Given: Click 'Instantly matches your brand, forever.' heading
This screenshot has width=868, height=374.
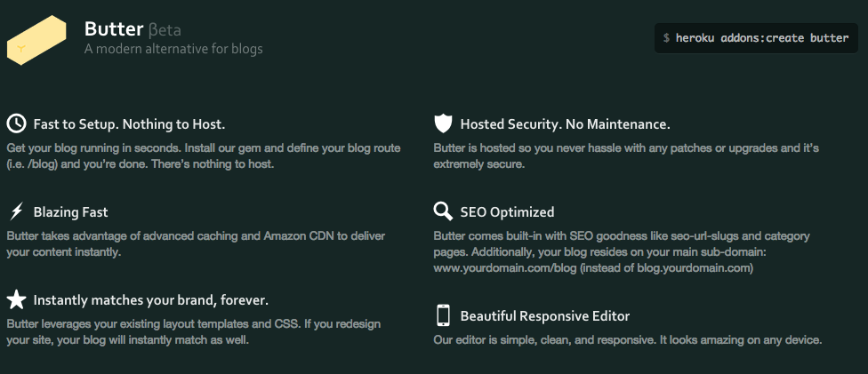Looking at the screenshot, I should [150, 300].
